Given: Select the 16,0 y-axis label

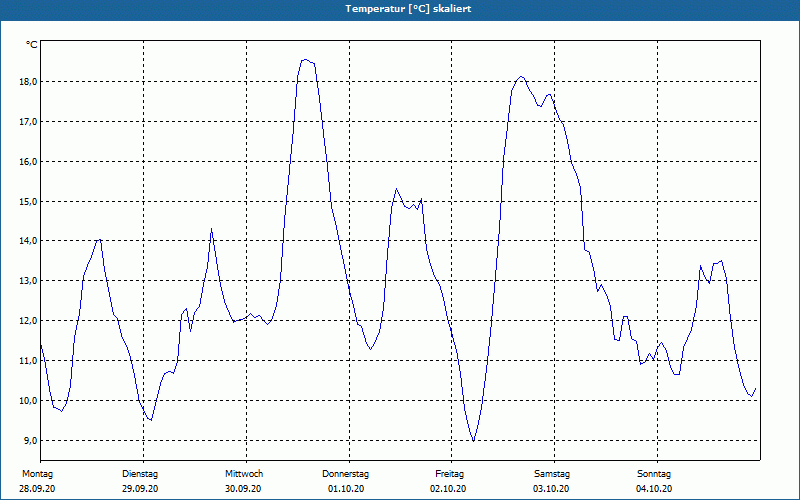Looking at the screenshot, I should click(x=28, y=161).
